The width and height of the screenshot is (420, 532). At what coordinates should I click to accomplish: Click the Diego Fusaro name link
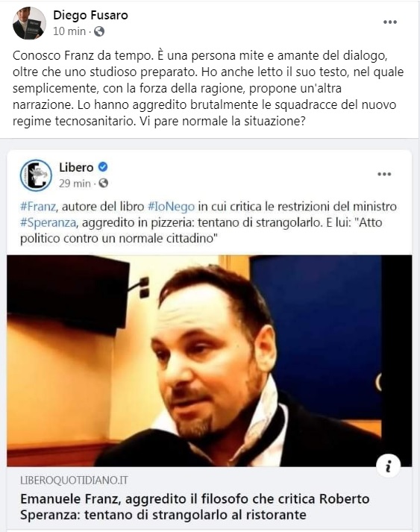(90, 15)
